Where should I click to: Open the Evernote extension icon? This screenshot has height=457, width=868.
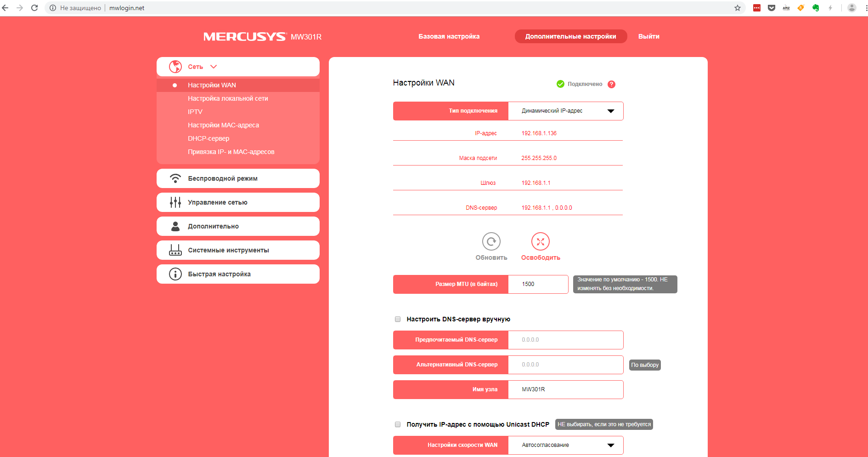coord(816,8)
